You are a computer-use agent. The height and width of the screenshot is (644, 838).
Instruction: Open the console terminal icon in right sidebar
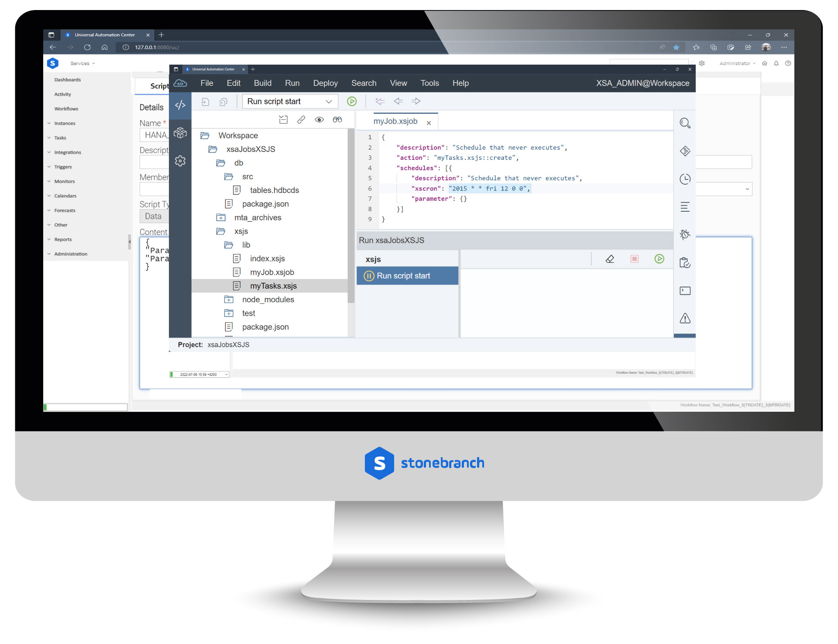[x=685, y=291]
